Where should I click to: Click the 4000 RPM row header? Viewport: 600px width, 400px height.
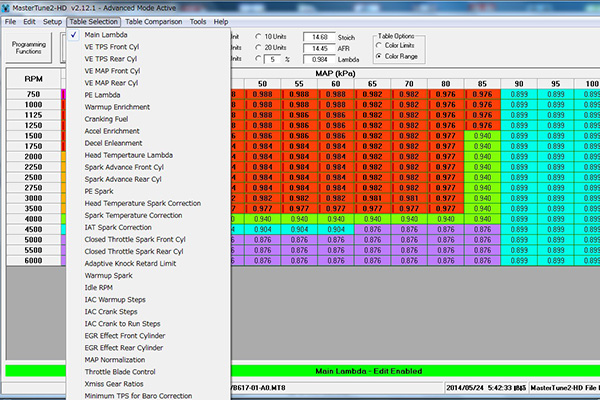point(33,217)
